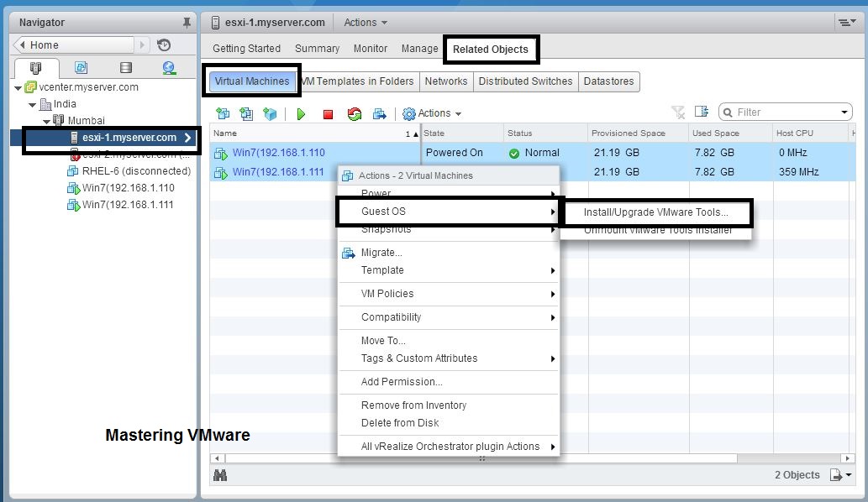Viewport: 868px width, 502px height.
Task: Open the Manage tab
Action: (x=419, y=49)
